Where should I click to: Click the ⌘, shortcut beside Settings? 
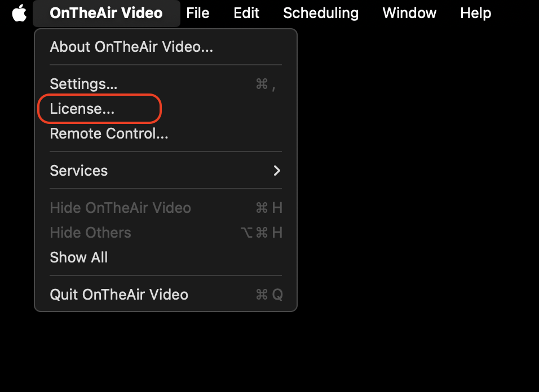[266, 84]
